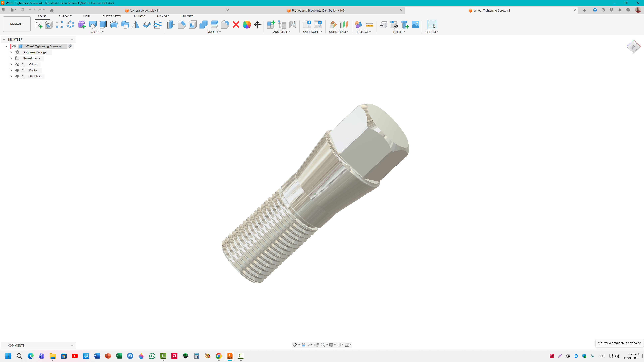
Task: Open the Measure tool in Inspect
Action: [369, 24]
